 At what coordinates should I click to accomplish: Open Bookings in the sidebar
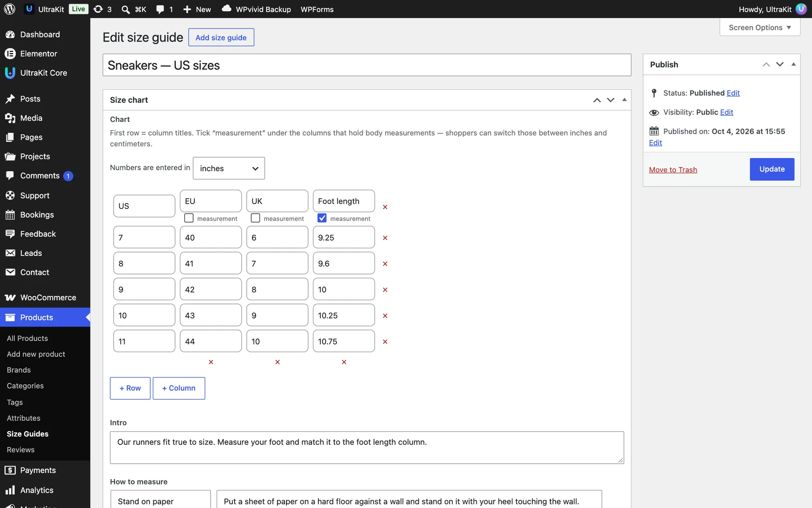[45, 215]
